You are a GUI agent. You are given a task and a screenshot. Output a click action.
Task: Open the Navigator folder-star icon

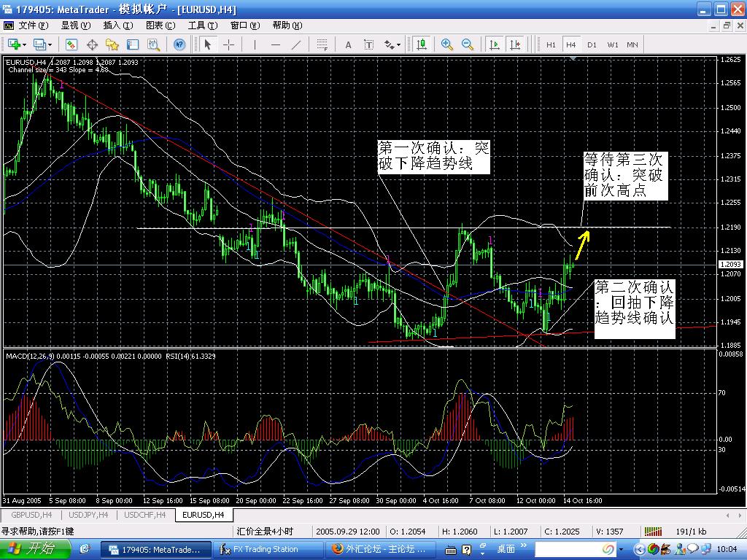click(x=112, y=44)
